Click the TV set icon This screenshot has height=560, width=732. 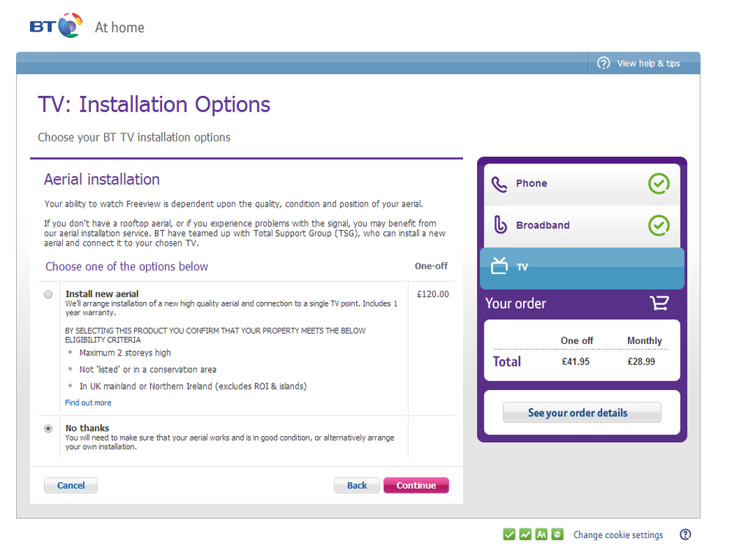tap(499, 266)
